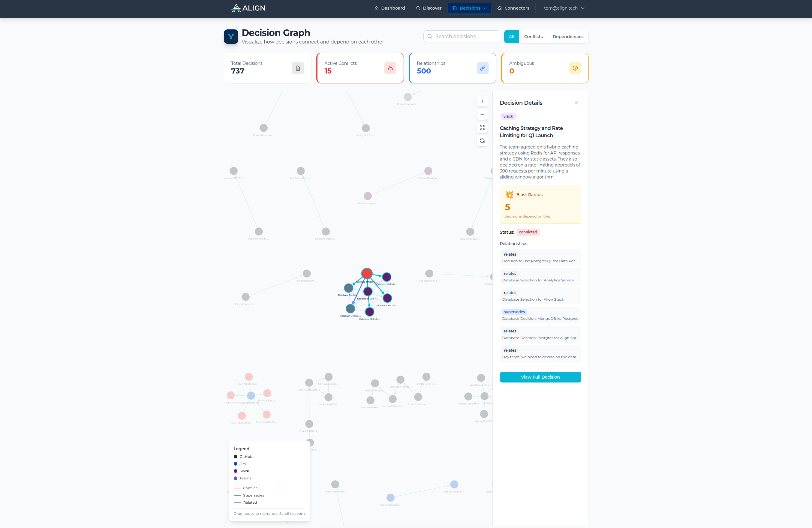
Task: Click the conflicted status badge
Action: pos(528,232)
